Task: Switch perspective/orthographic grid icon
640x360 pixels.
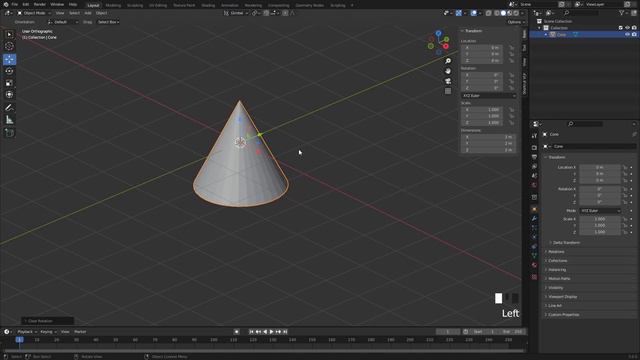Action: click(448, 91)
